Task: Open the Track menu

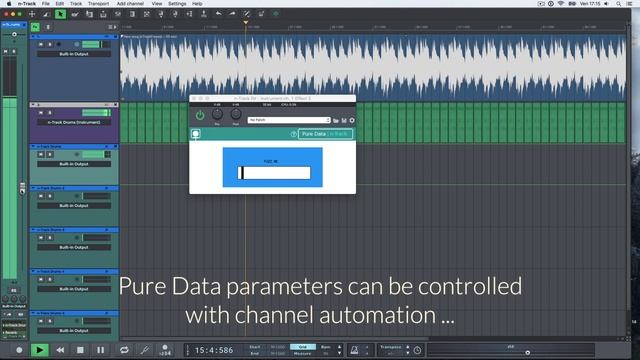Action: pyautogui.click(x=76, y=4)
